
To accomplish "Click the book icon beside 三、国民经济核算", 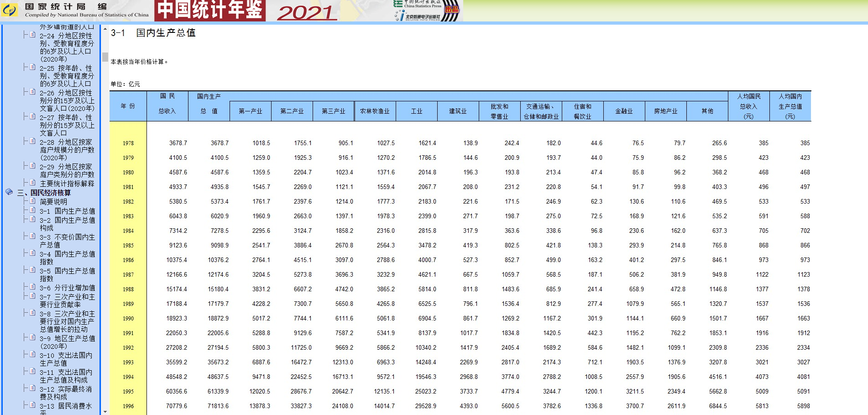I will [9, 192].
